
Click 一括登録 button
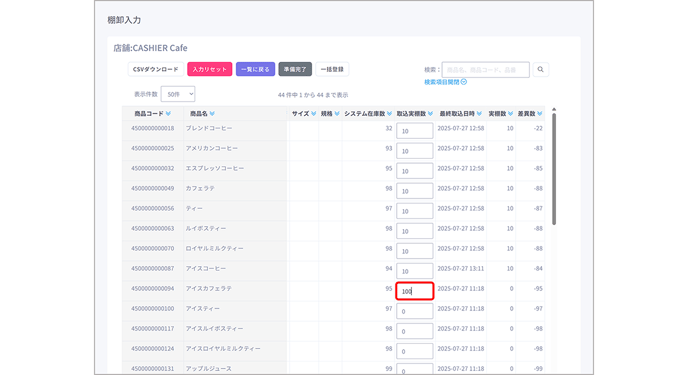tap(332, 69)
